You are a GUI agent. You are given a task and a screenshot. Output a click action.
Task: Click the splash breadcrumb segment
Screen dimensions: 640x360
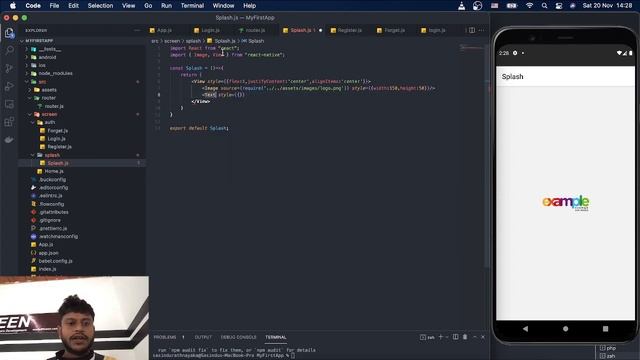pyautogui.click(x=193, y=41)
